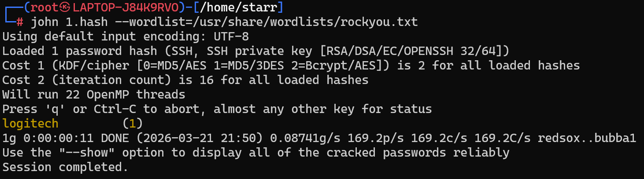
Task: Click the "(1)" beside logitech
Action: 133,124
